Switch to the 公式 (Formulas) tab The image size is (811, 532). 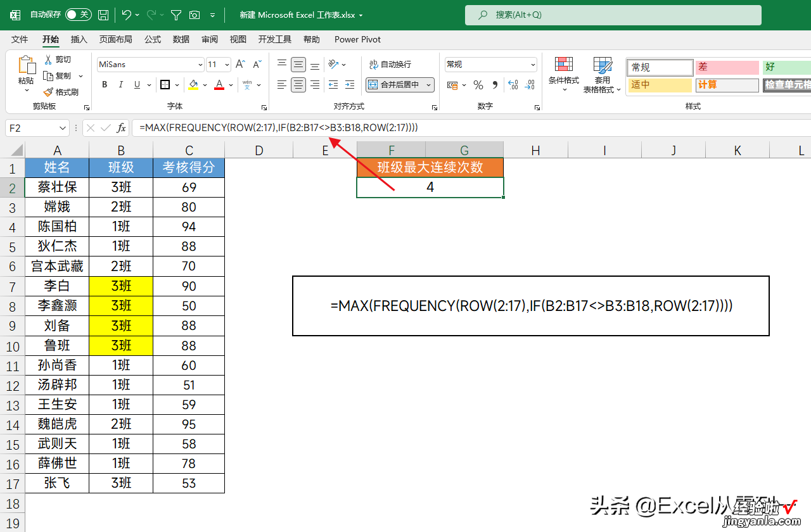point(153,39)
